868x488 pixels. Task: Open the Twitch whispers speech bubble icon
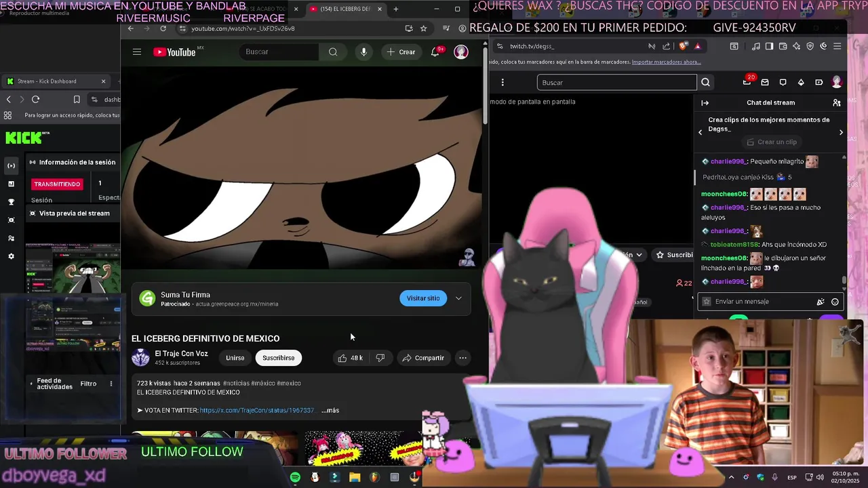[x=783, y=82]
